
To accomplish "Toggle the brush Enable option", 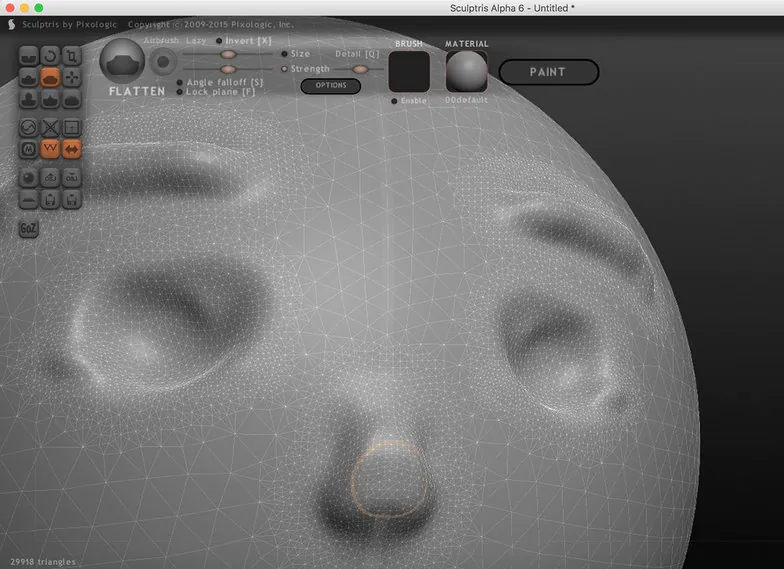I will click(394, 101).
